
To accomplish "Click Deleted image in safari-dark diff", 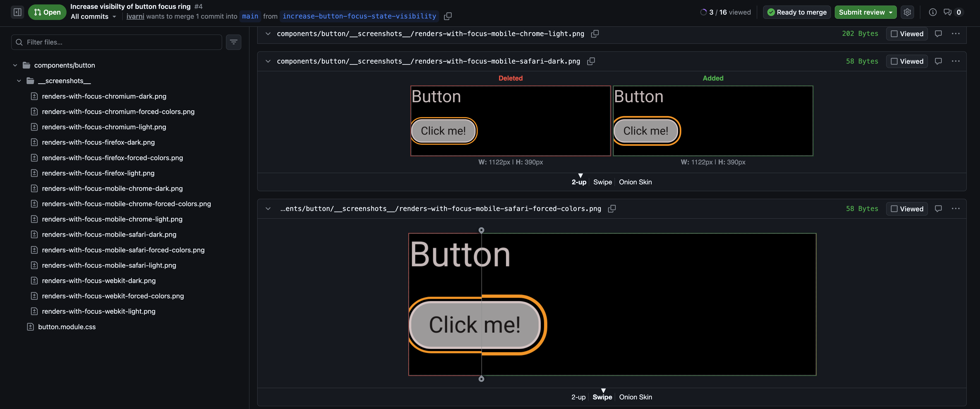I will (x=510, y=121).
